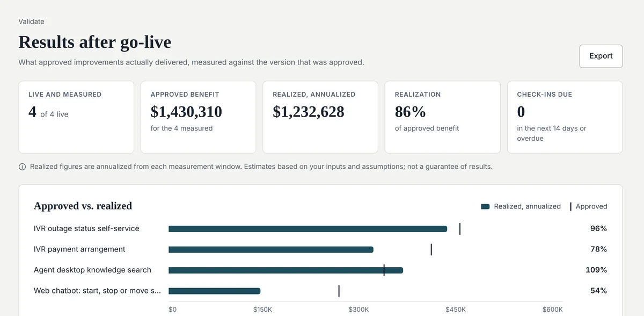The width and height of the screenshot is (644, 316).
Task: Click approved marker on IVR outage status row
Action: [460, 229]
